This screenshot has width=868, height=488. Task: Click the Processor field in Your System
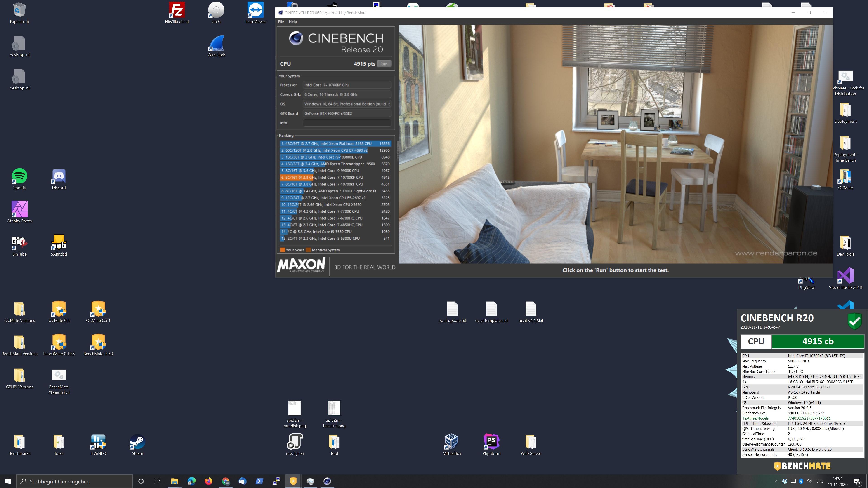[347, 85]
